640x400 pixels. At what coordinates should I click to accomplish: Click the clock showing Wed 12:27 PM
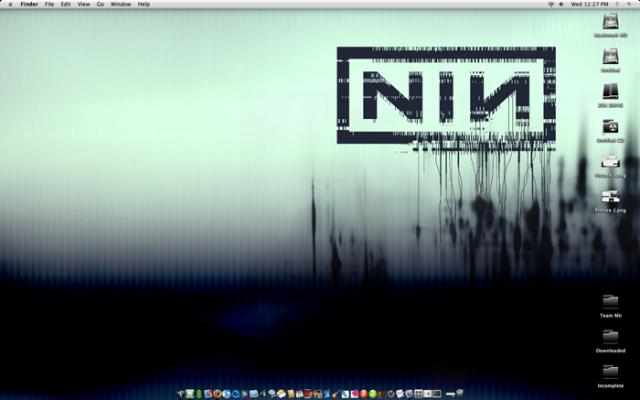(589, 4)
